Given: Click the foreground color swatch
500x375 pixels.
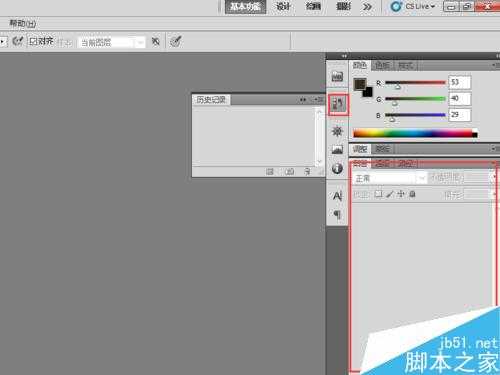Looking at the screenshot, I should [360, 84].
